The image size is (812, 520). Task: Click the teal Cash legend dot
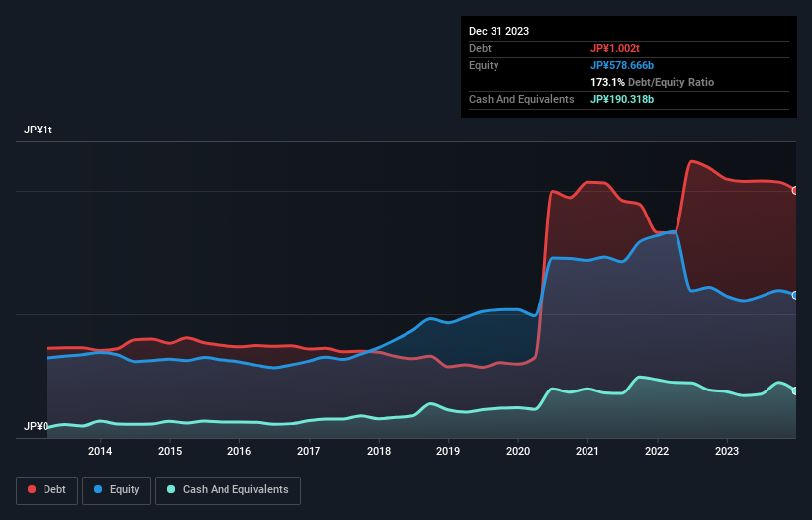click(x=171, y=489)
